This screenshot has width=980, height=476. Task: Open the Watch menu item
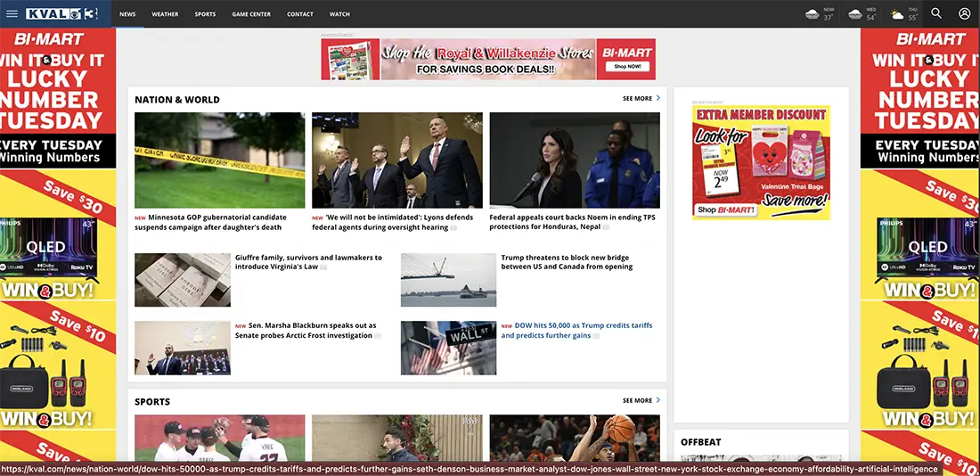click(339, 13)
